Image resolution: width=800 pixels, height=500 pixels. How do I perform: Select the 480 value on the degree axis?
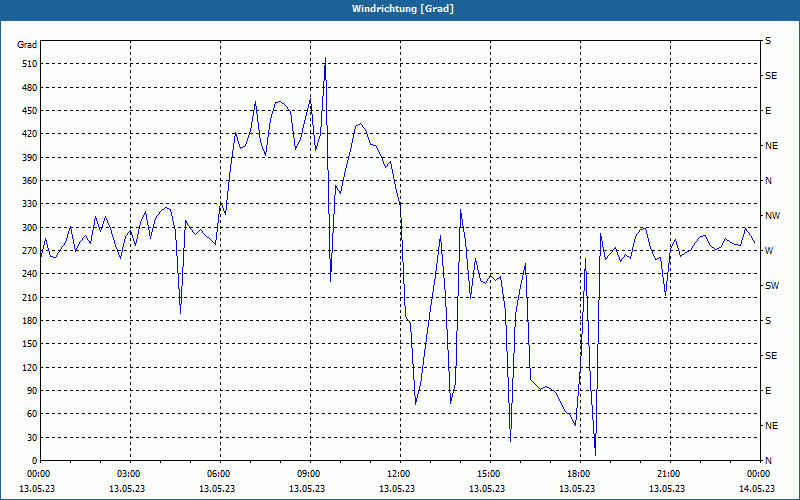(31, 88)
